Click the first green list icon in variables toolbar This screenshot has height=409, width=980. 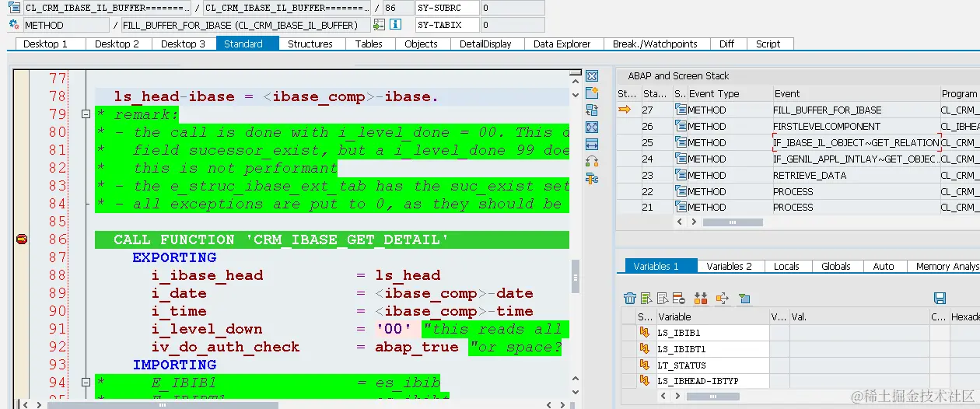[x=646, y=299]
